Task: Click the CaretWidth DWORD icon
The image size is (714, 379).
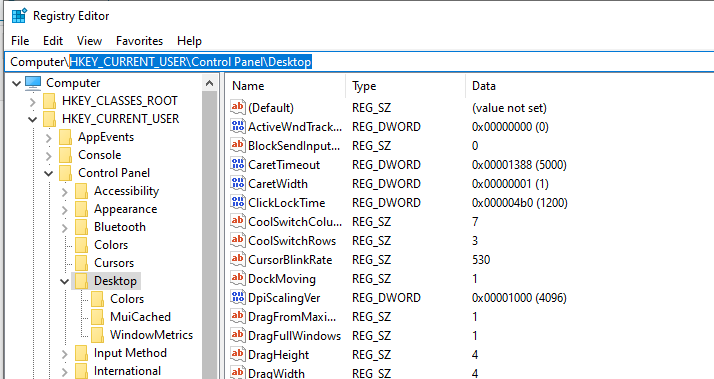Action: point(238,183)
